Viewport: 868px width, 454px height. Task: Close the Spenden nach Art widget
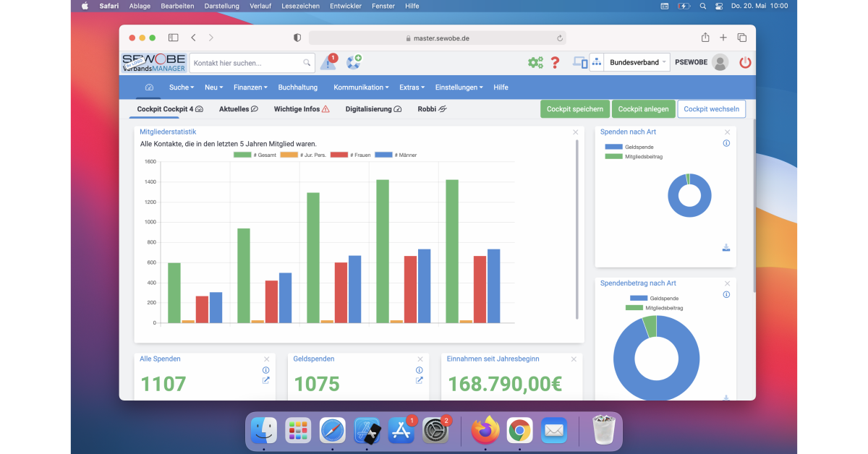728,132
